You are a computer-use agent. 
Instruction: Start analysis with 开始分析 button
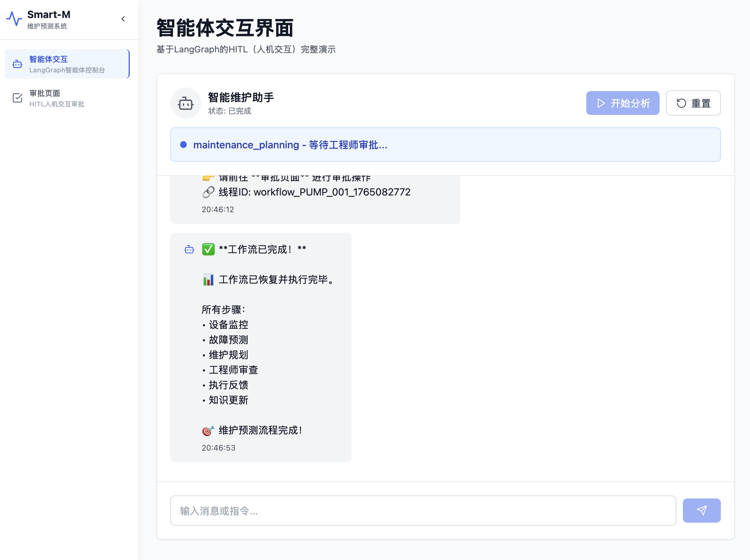tap(623, 103)
